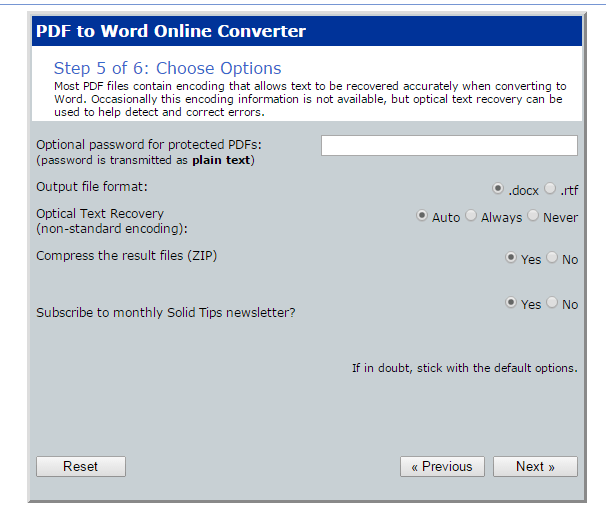The image size is (606, 515).
Task: Click the 'Optional password for protected PDFs' label
Action: 148,145
